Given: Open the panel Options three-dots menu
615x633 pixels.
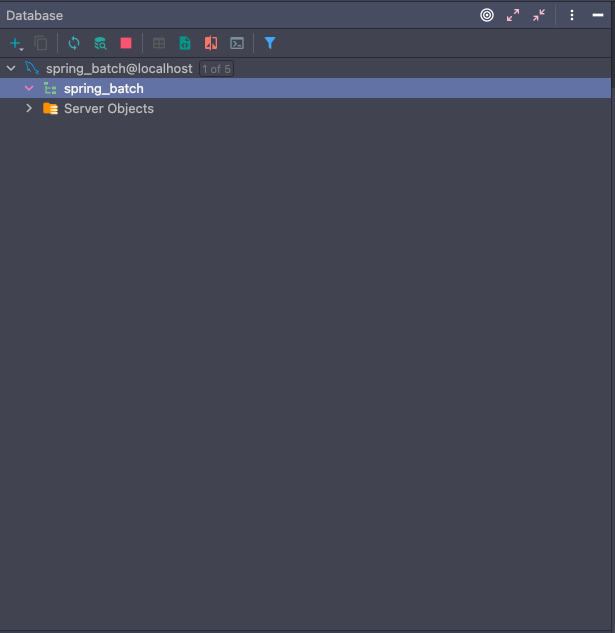Looking at the screenshot, I should pos(572,15).
